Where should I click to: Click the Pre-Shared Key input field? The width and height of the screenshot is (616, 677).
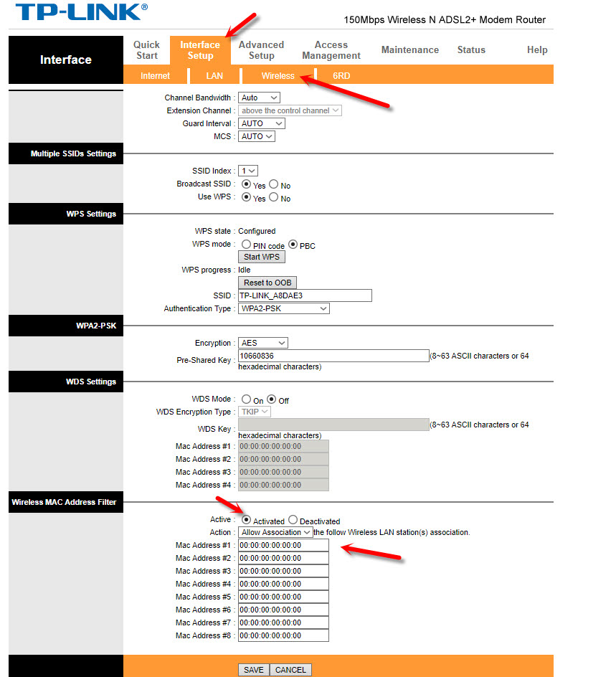333,356
